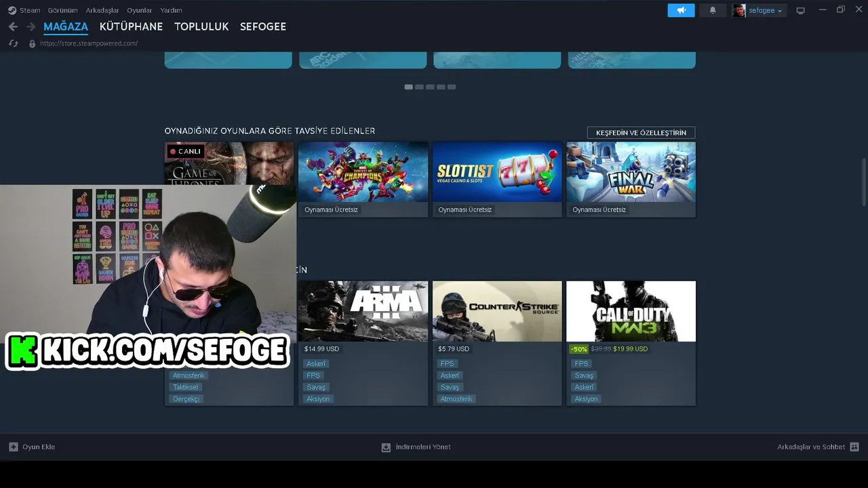Open the Game of Thrones live thumbnail
Screen dimensions: 868x488
coord(229,163)
